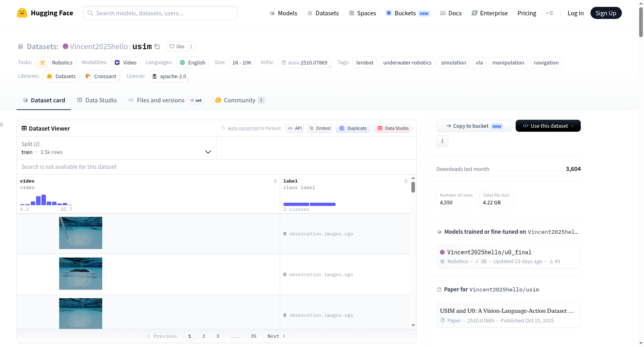Open the apache-2.0 license tag

click(x=169, y=76)
